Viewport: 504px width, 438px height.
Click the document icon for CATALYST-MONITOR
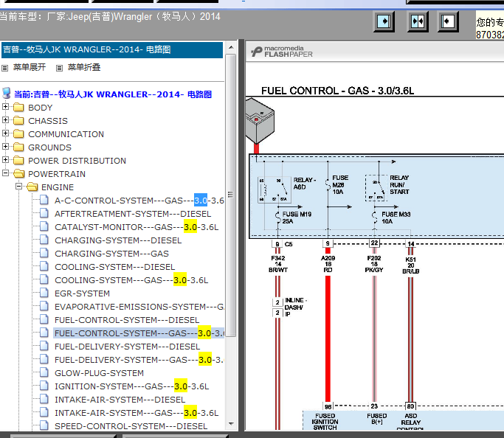(x=44, y=226)
